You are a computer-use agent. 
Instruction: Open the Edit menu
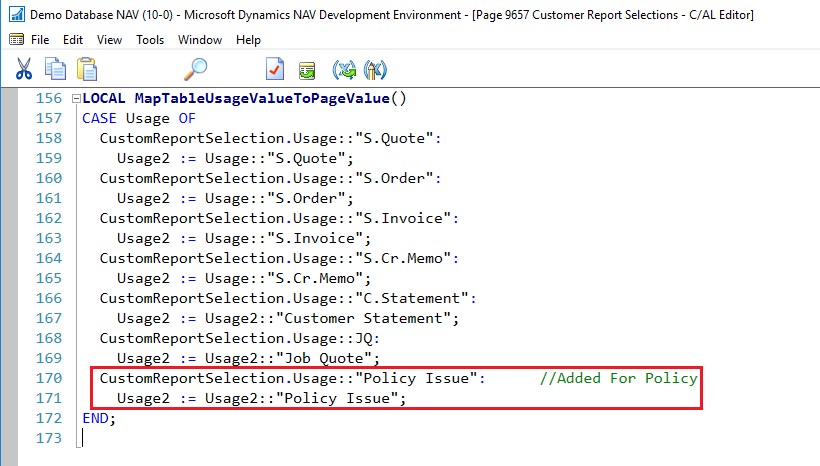(73, 40)
